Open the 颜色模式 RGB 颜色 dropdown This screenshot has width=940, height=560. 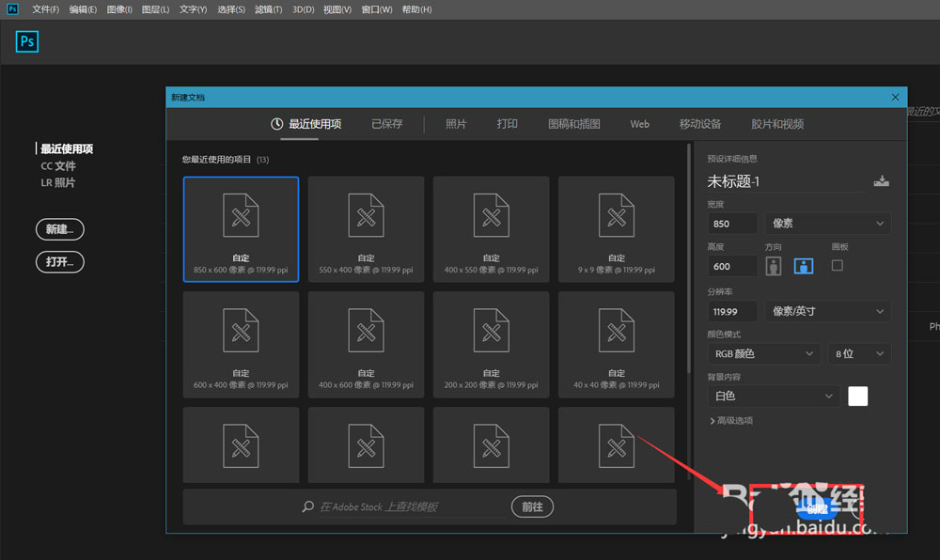[763, 353]
